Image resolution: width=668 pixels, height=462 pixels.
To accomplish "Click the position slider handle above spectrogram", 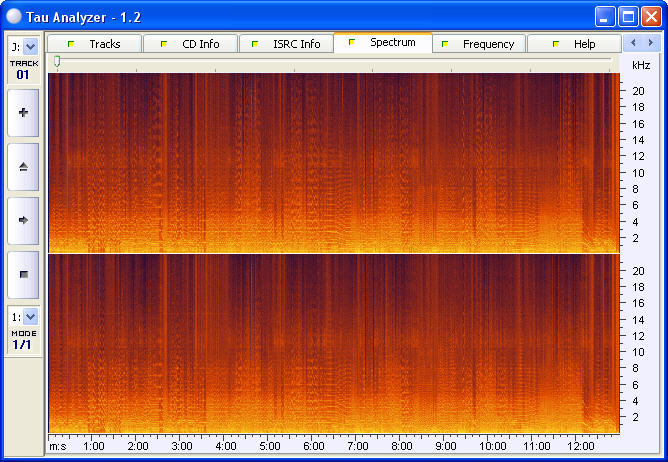I will click(57, 62).
